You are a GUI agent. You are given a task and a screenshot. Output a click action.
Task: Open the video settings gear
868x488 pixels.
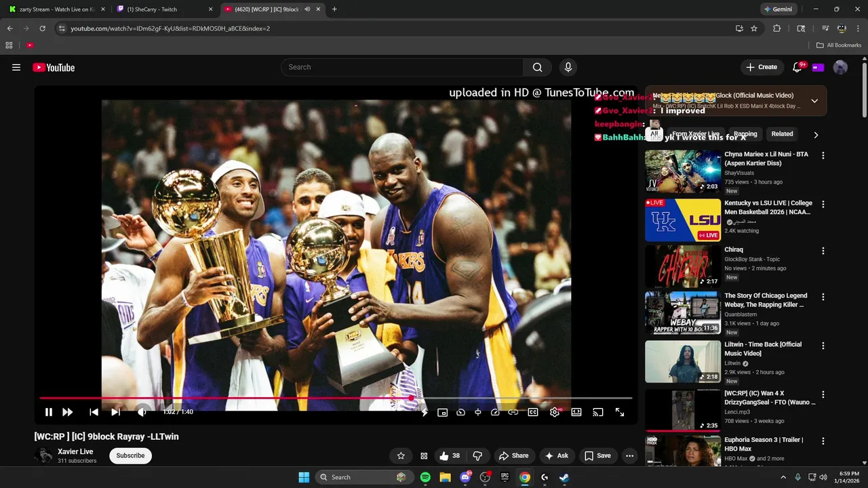pos(555,412)
